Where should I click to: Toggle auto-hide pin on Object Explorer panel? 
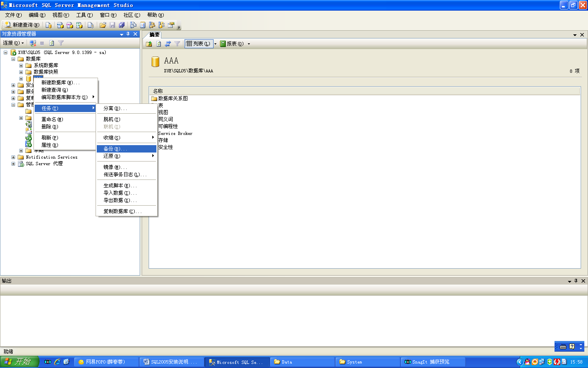pyautogui.click(x=128, y=34)
